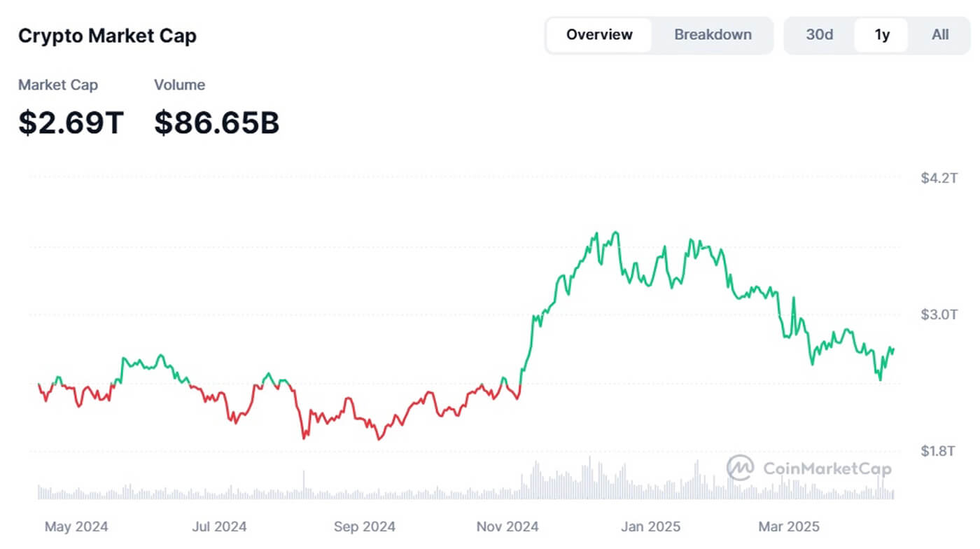Click the $4.2T y-axis label
Screen dimensions: 980x549
pos(938,178)
